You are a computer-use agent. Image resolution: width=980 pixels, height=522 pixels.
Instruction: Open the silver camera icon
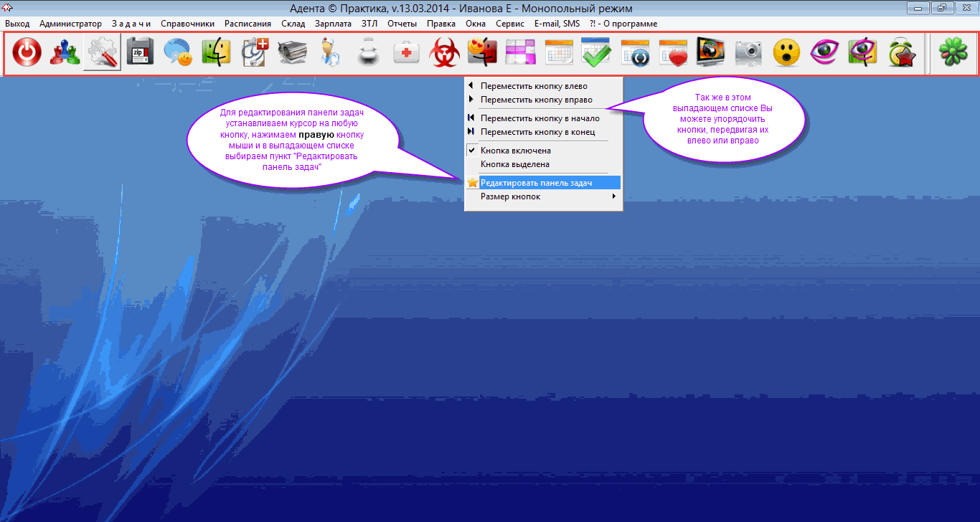coord(748,52)
